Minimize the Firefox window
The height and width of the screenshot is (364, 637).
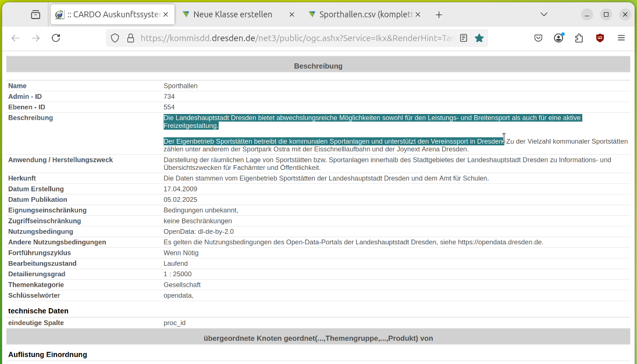click(587, 15)
